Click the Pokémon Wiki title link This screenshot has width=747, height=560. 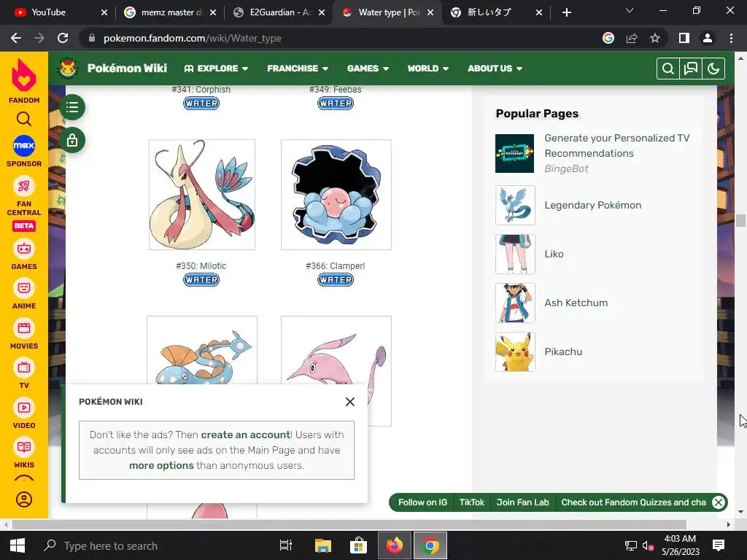[x=127, y=69]
